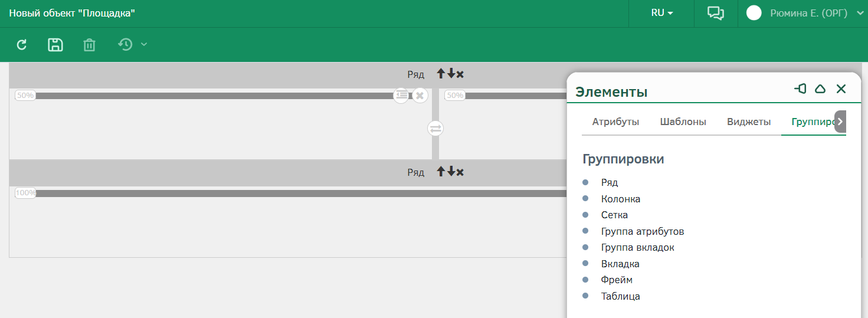
Task: Select the Группа вкладок grouping item
Action: pyautogui.click(x=637, y=248)
